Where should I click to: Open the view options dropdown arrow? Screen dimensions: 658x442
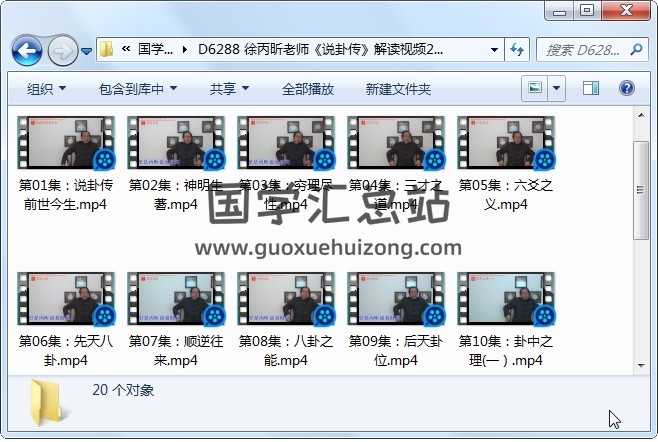click(x=556, y=89)
